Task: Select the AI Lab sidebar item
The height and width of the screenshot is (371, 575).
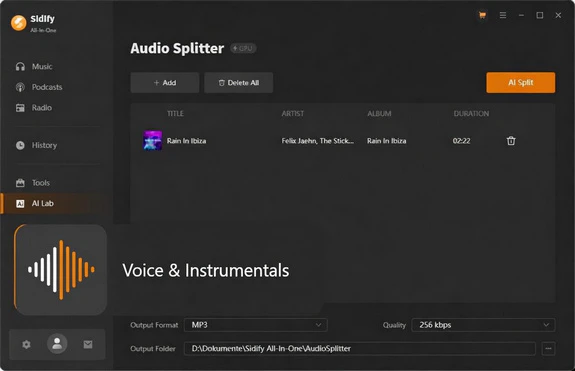Action: pos(55,203)
